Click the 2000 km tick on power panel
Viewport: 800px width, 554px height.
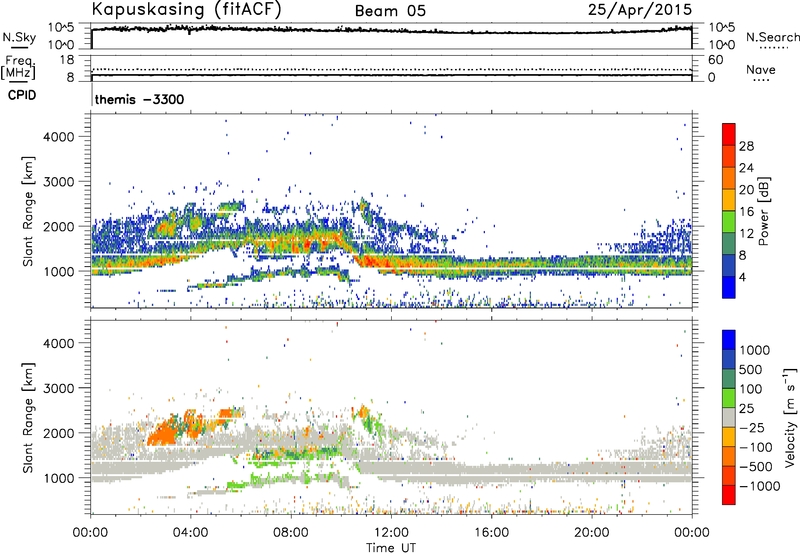(58, 227)
